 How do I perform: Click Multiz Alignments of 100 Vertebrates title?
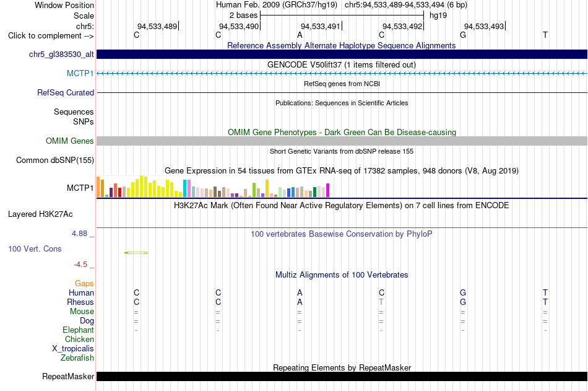coord(342,275)
